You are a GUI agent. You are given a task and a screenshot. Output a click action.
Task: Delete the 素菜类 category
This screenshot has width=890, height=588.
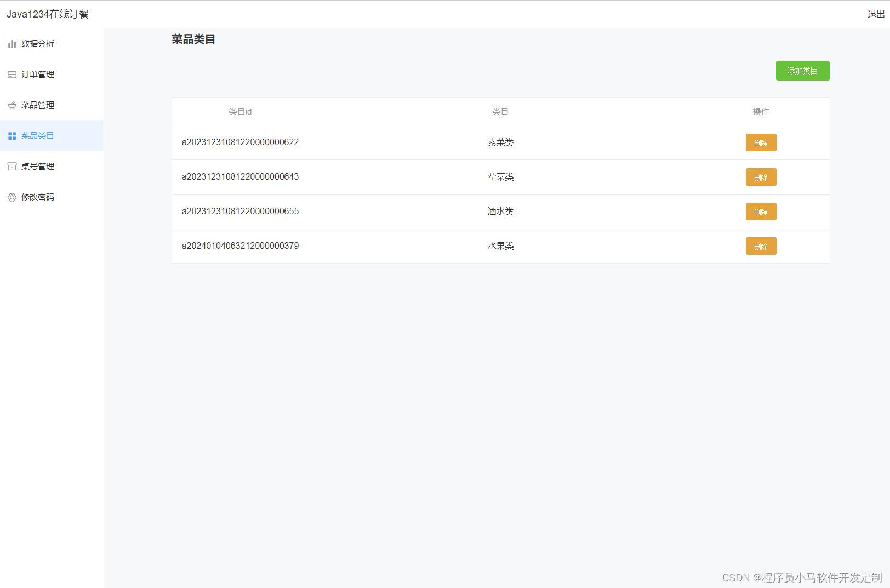(x=761, y=142)
